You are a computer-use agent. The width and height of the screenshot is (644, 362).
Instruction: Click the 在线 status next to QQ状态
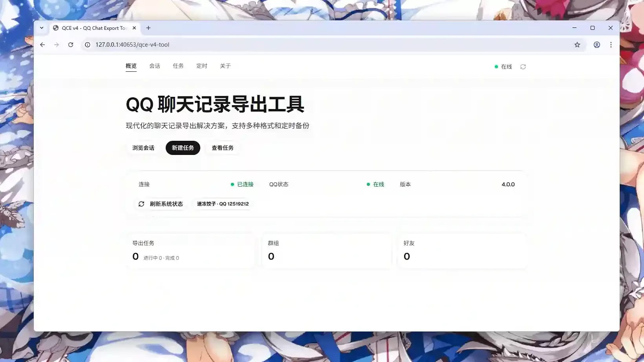[x=379, y=184]
